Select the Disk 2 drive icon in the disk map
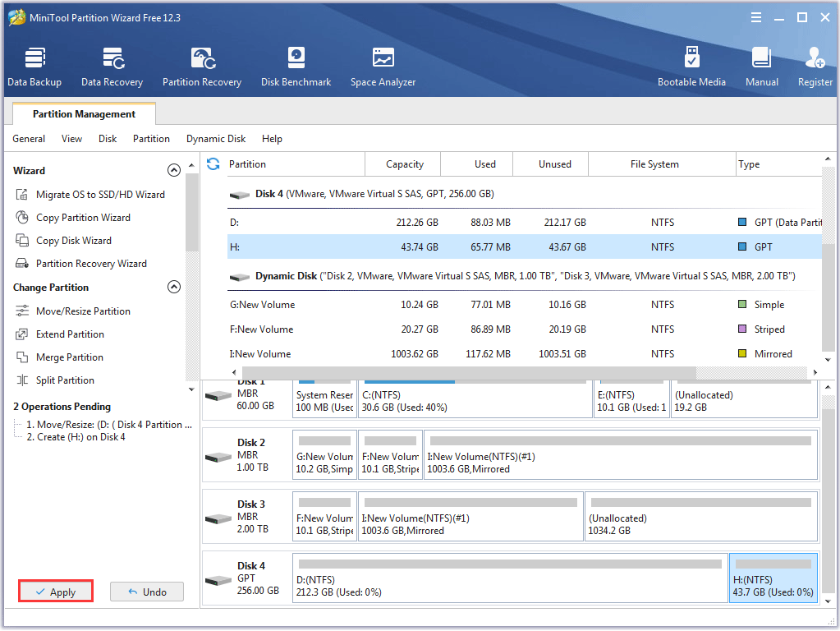Screen dimensions: 840x631 click(x=218, y=457)
